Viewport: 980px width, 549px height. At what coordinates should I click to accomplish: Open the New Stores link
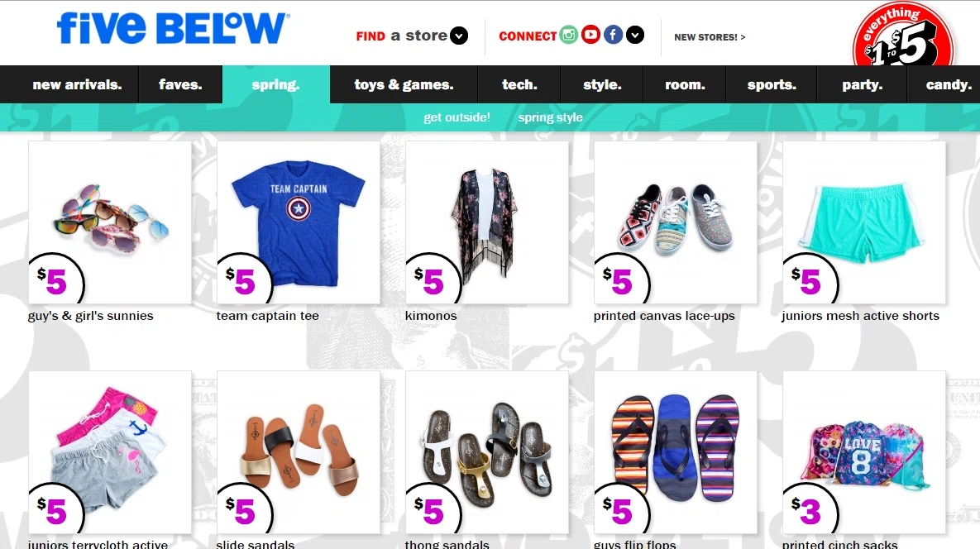click(710, 37)
